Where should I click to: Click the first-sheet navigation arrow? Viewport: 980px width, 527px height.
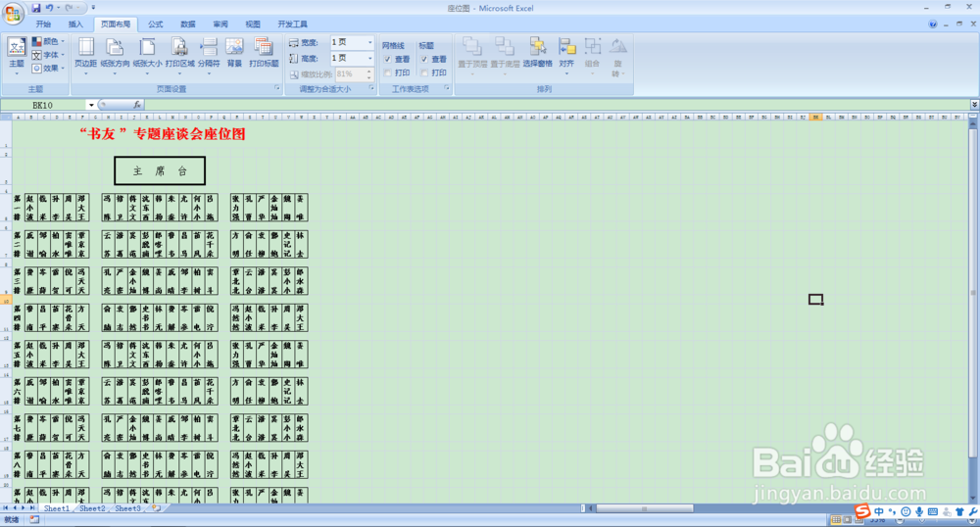6,508
